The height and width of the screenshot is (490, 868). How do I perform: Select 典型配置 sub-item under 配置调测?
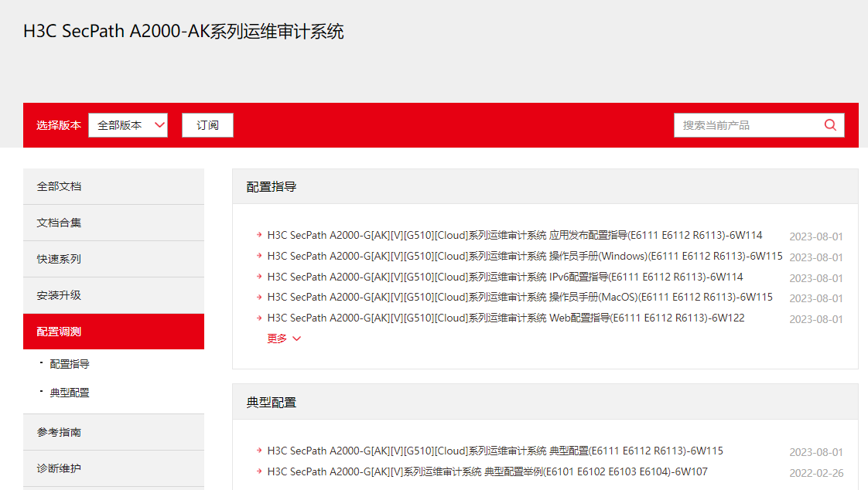pos(69,393)
